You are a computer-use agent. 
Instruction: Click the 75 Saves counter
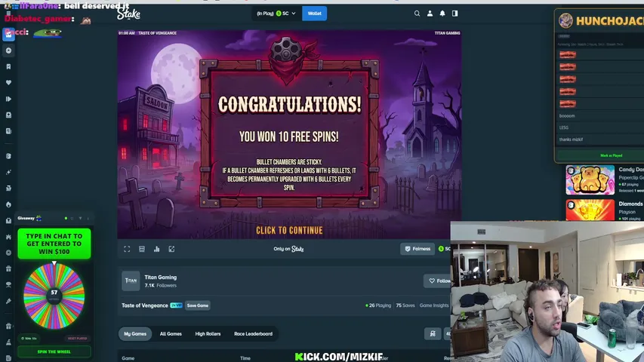tap(405, 305)
